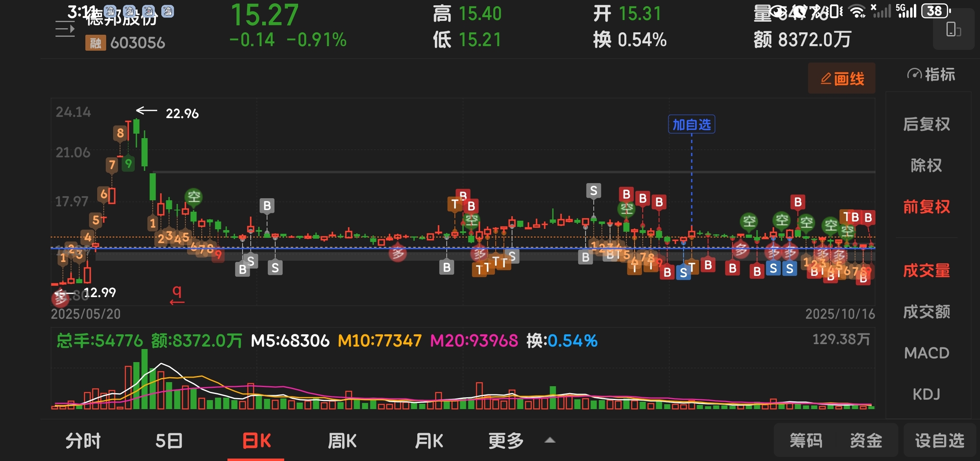Image resolution: width=980 pixels, height=461 pixels.
Task: Tap the 融 margin trading badge
Action: [95, 43]
